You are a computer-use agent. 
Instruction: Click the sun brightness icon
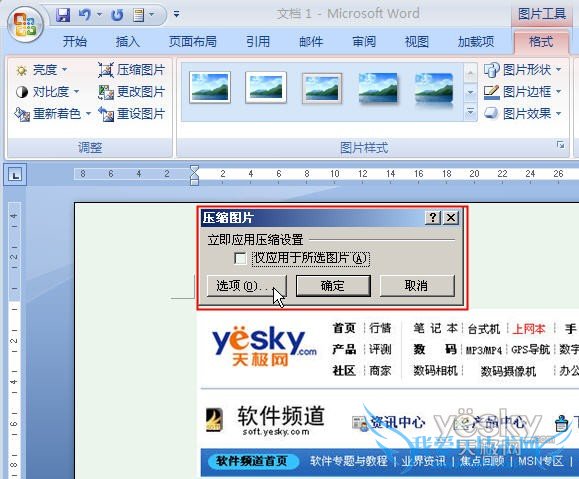21,70
